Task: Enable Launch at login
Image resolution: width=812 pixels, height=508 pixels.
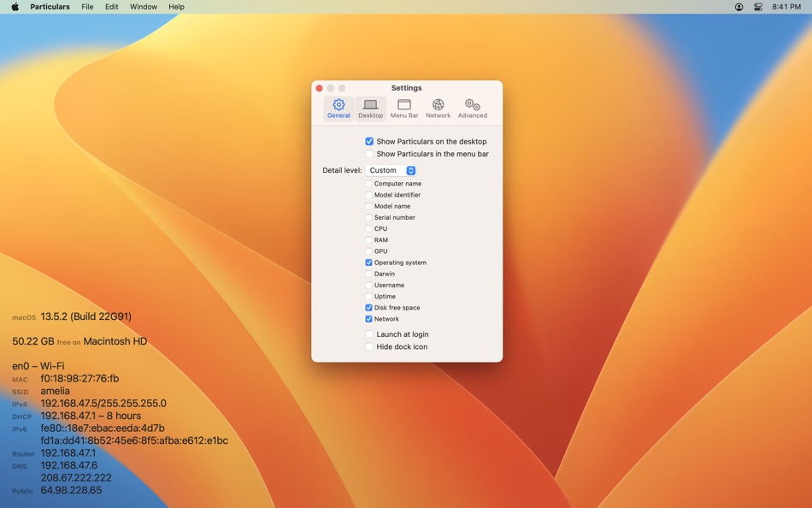Action: click(x=369, y=334)
